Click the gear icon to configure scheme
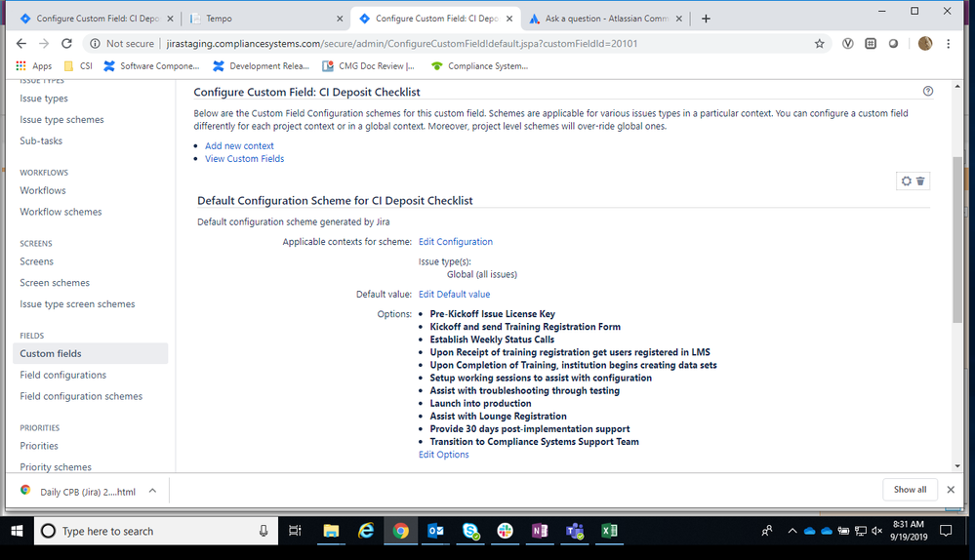Image resolution: width=975 pixels, height=560 pixels. tap(906, 180)
